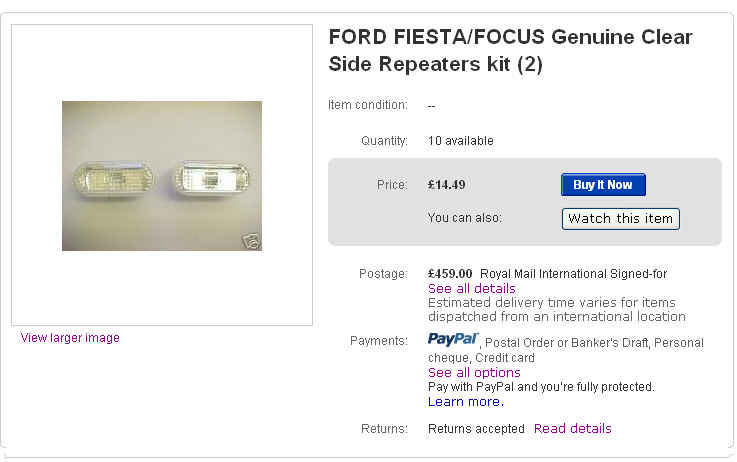Open See all options under Payments
Viewport: 737px width, 462px height.
click(474, 372)
